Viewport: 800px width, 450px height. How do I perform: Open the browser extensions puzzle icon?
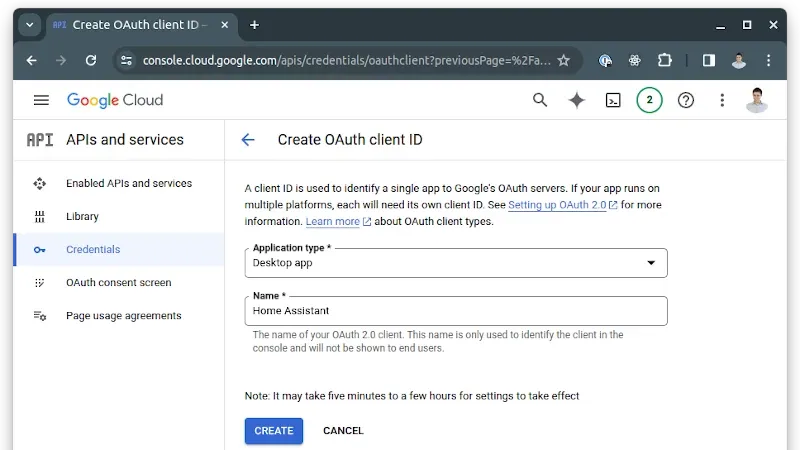(665, 61)
